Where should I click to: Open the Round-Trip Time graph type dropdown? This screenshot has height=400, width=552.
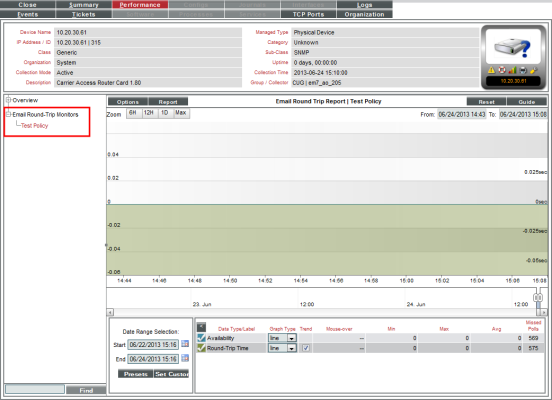coord(282,348)
